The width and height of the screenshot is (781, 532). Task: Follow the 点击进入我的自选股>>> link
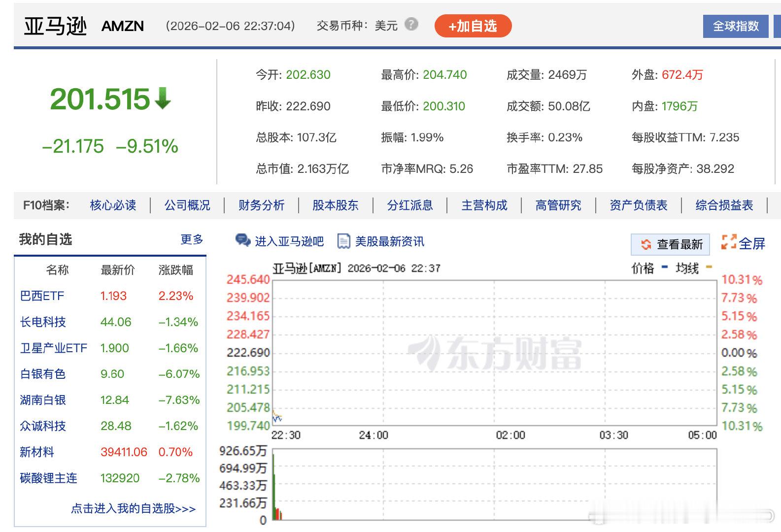coord(133,508)
